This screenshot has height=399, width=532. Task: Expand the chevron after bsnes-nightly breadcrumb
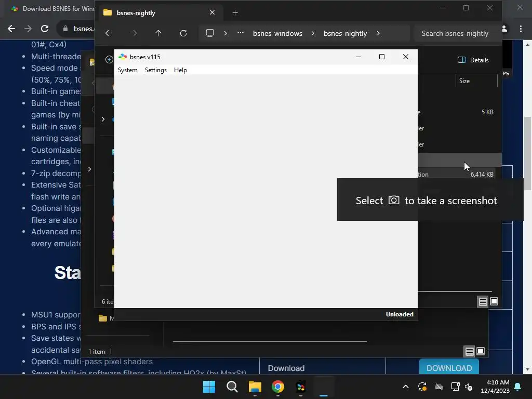(378, 33)
